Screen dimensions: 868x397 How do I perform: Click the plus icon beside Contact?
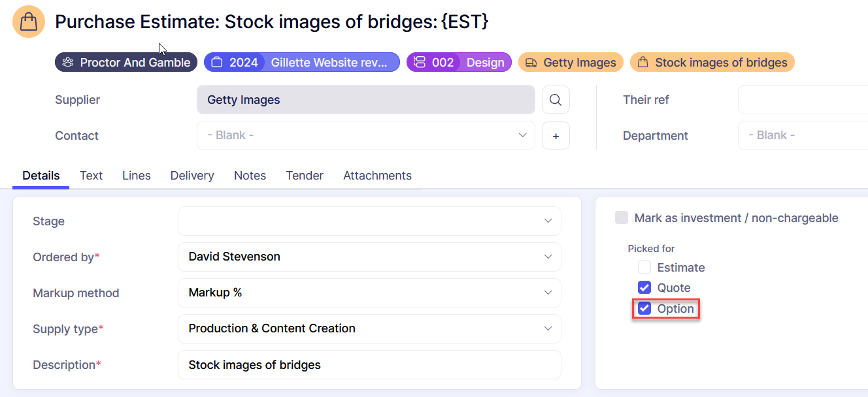(x=556, y=136)
